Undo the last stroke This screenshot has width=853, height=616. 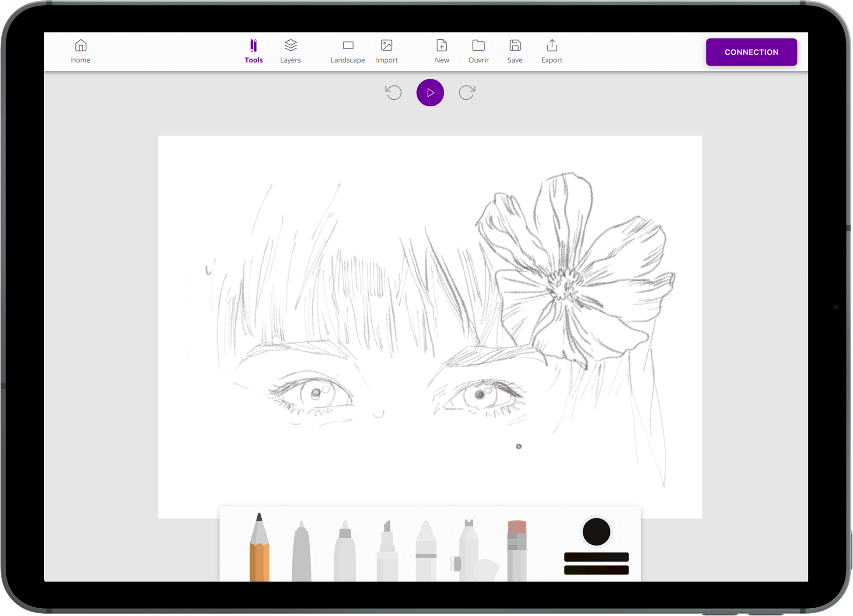point(393,93)
